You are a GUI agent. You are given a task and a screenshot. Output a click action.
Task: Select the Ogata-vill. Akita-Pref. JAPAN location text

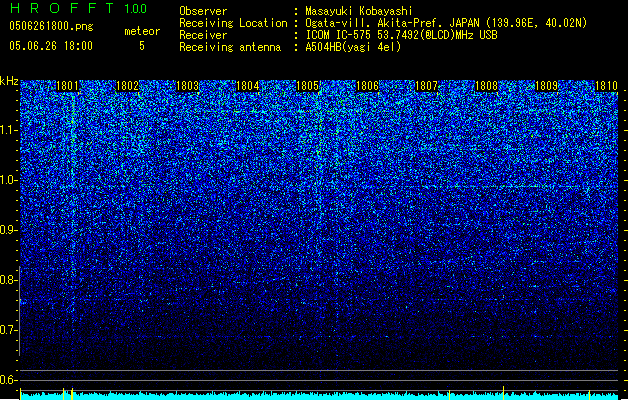pos(446,23)
